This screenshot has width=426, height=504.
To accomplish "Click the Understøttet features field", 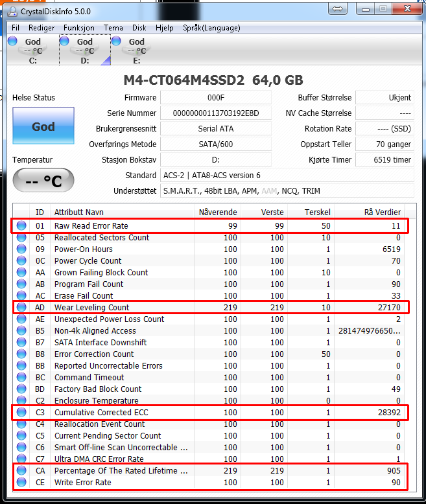I will click(287, 190).
